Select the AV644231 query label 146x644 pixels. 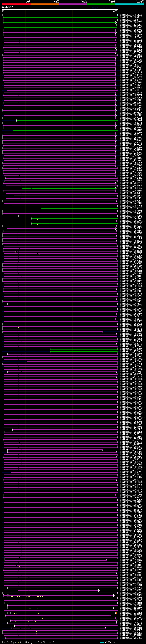(x=8, y=7)
